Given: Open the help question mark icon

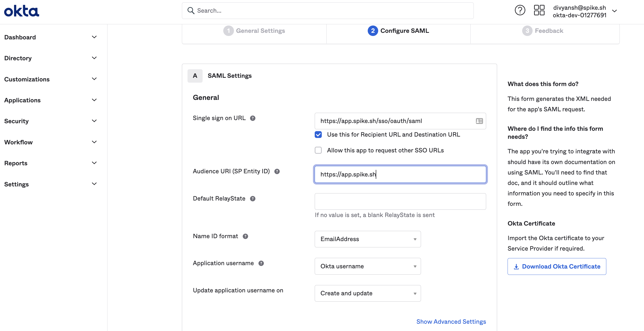Looking at the screenshot, I should (x=520, y=10).
